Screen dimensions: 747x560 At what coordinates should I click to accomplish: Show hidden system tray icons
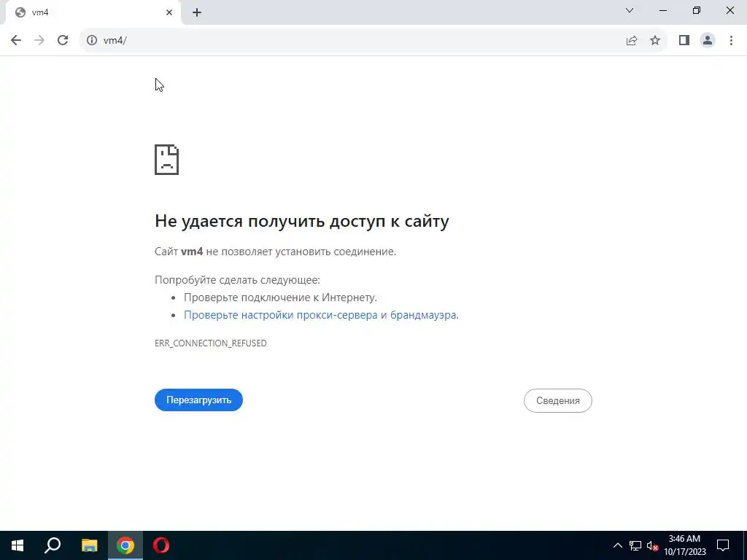pos(617,545)
